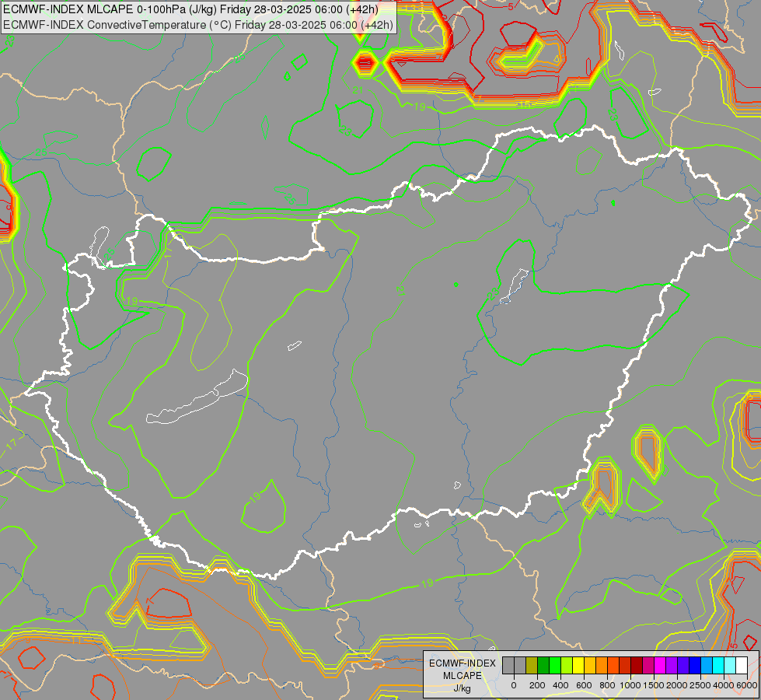Click the MLCAPE 0-100hPa title line

(190, 9)
